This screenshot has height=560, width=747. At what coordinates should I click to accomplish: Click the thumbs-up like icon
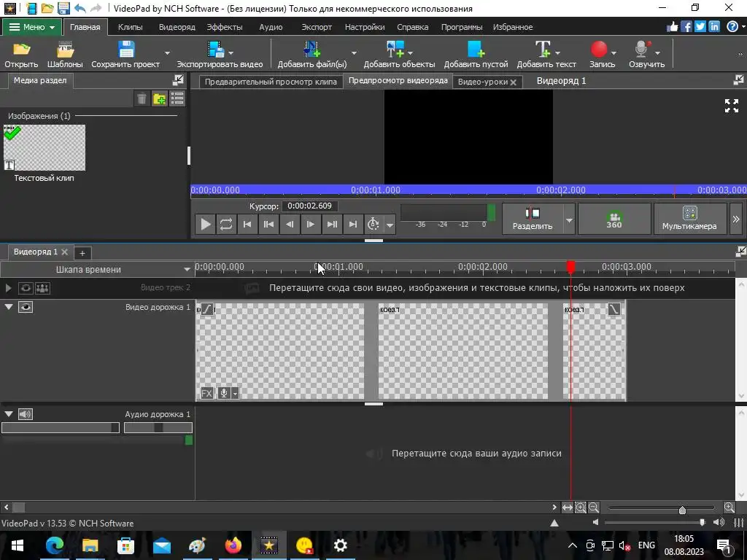(672, 27)
